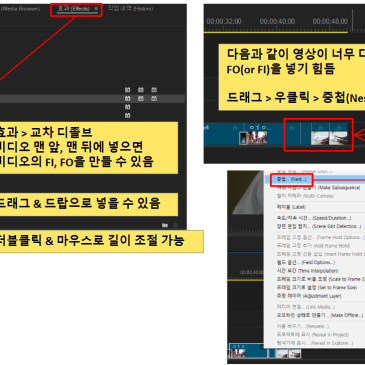365x365 pixels.
Task: Click the accelerated effect badge in highlighted row
Action: 127,98
